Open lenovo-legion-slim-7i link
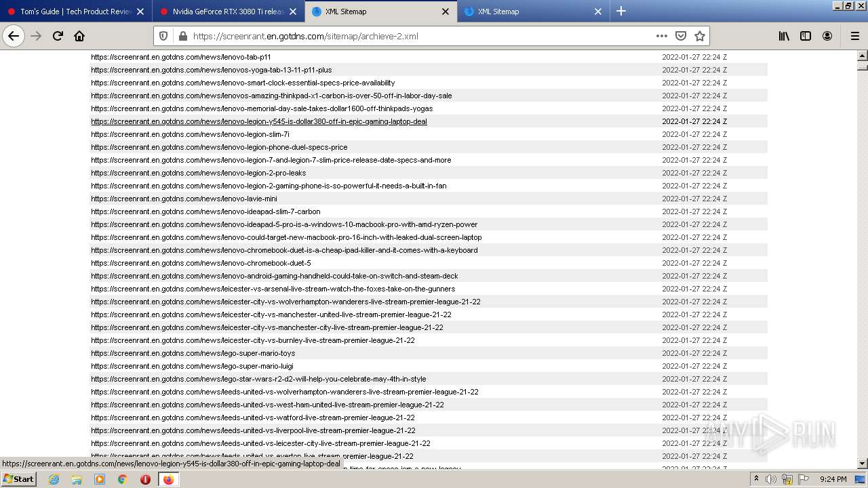 click(x=190, y=134)
